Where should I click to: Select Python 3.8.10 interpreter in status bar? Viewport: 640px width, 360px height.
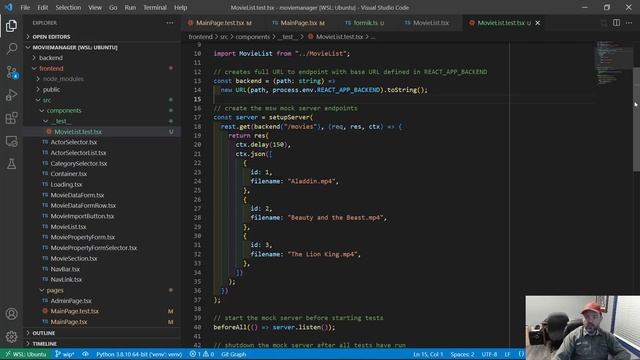(x=139, y=354)
